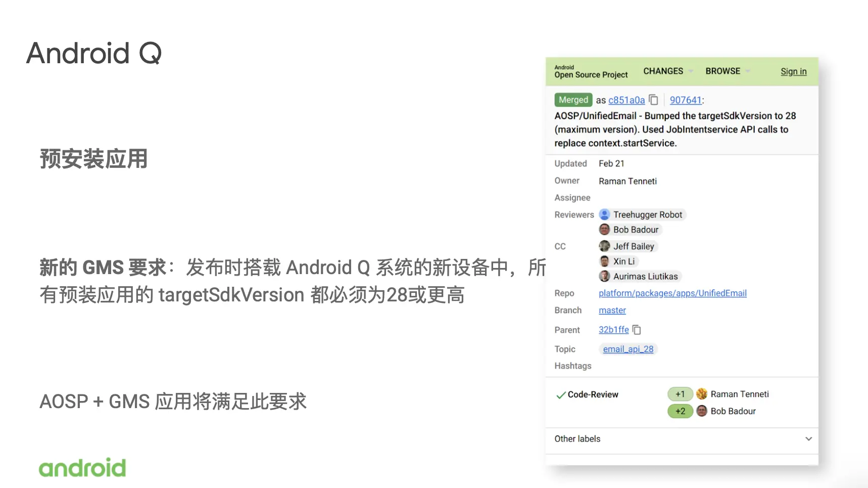Click Treehugger Robot reviewer name
868x488 pixels.
click(648, 215)
